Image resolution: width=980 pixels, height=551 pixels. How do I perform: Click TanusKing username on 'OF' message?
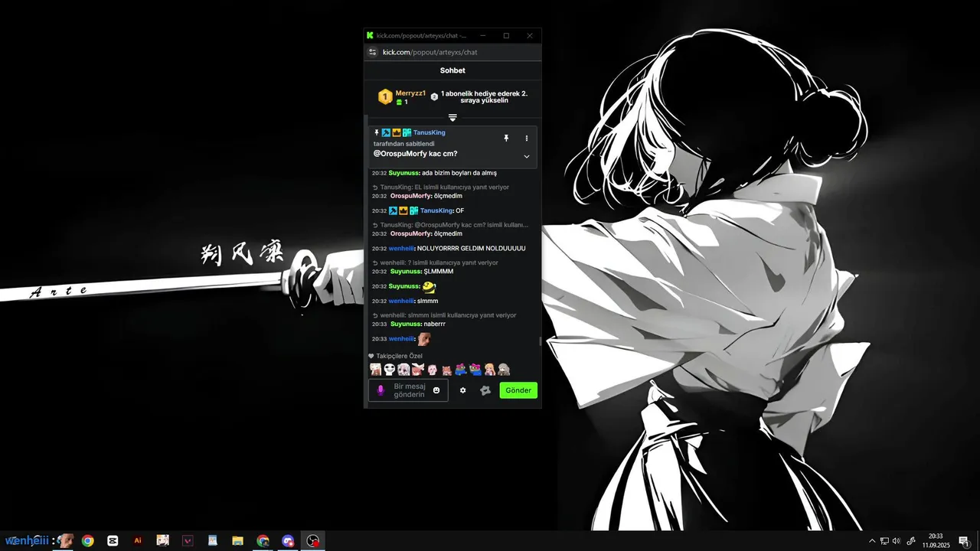[436, 210]
